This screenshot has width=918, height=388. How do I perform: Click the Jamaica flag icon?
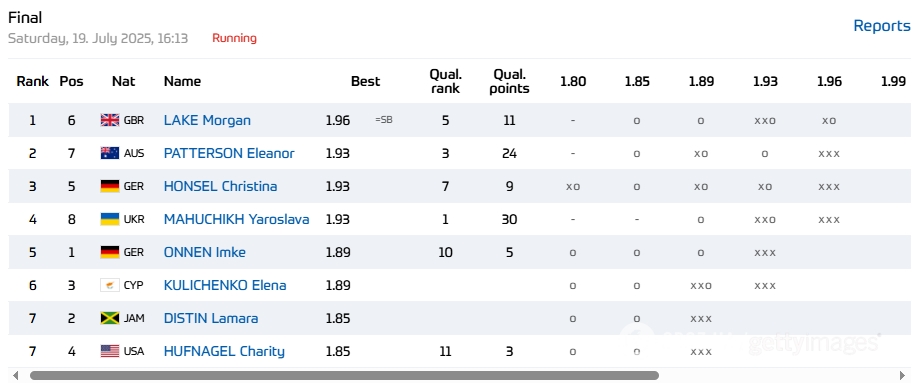(109, 318)
